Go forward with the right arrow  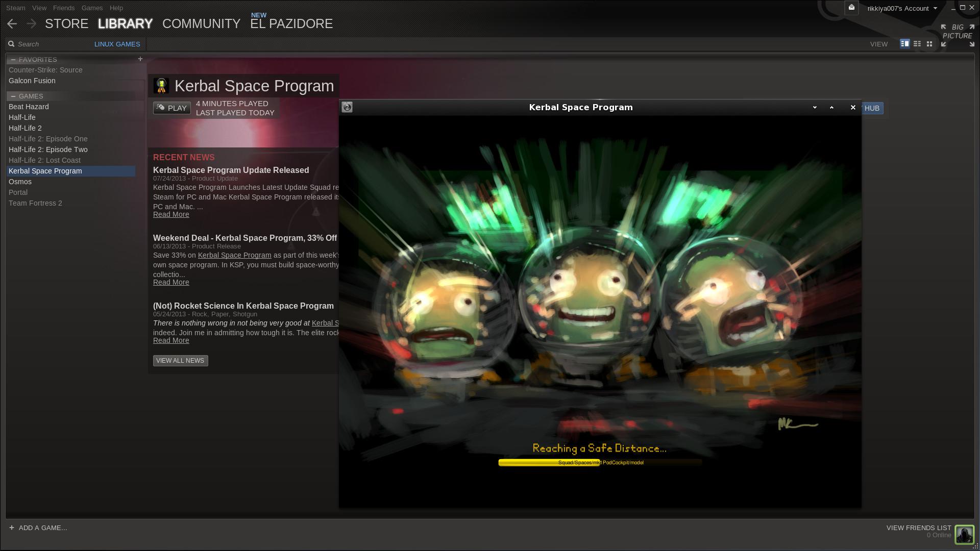[32, 24]
